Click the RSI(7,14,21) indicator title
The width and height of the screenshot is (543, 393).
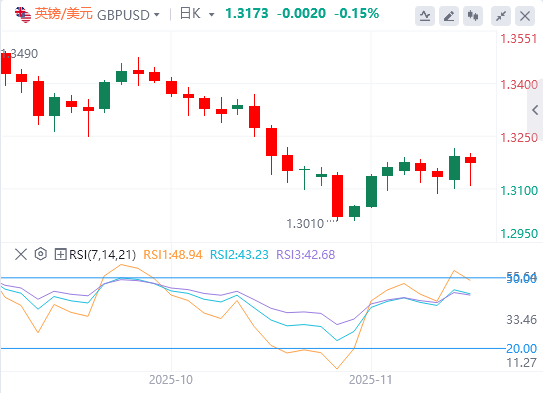tap(103, 255)
